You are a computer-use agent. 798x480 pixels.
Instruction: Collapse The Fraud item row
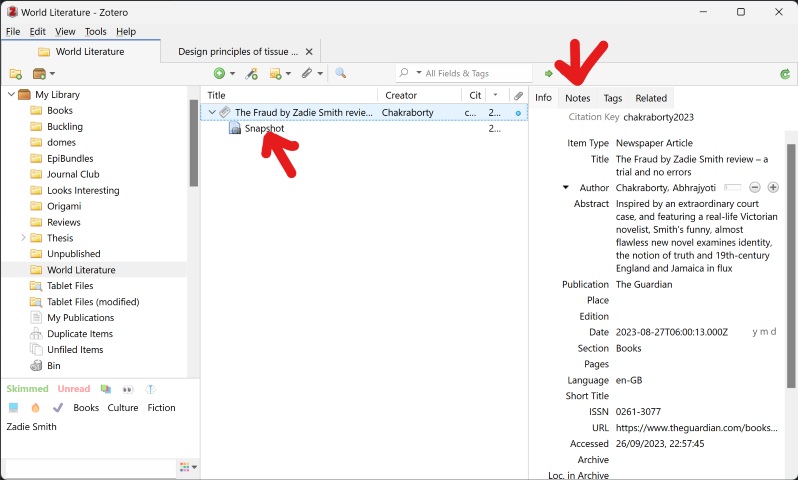point(211,113)
